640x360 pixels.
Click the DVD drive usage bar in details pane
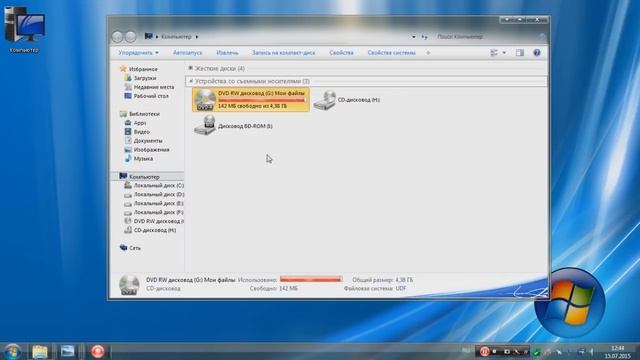pos(310,280)
